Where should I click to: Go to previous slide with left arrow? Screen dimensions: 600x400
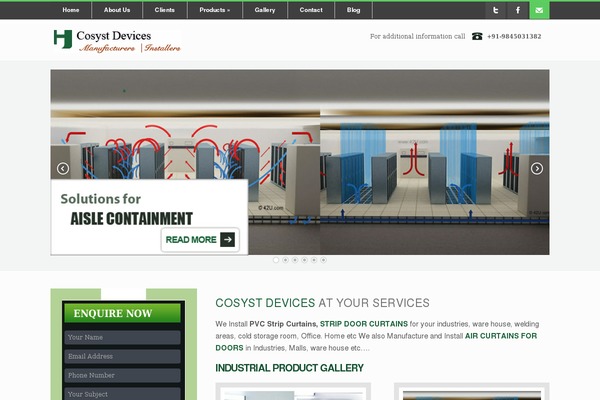pos(63,168)
